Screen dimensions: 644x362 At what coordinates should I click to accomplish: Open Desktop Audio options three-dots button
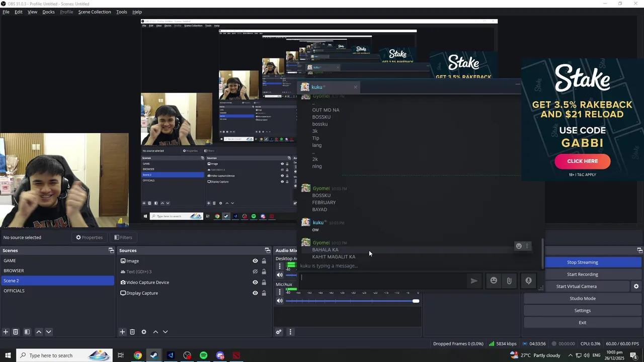click(280, 265)
